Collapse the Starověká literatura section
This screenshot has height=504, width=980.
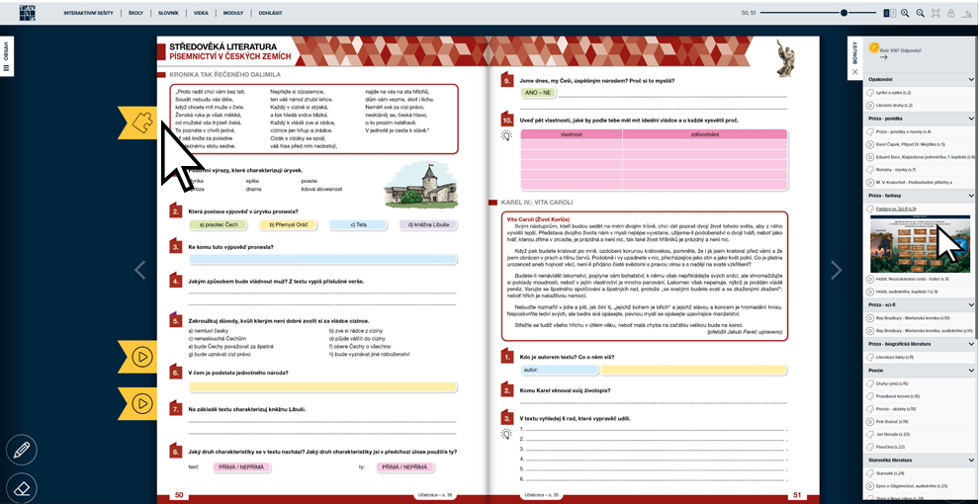pyautogui.click(x=971, y=461)
